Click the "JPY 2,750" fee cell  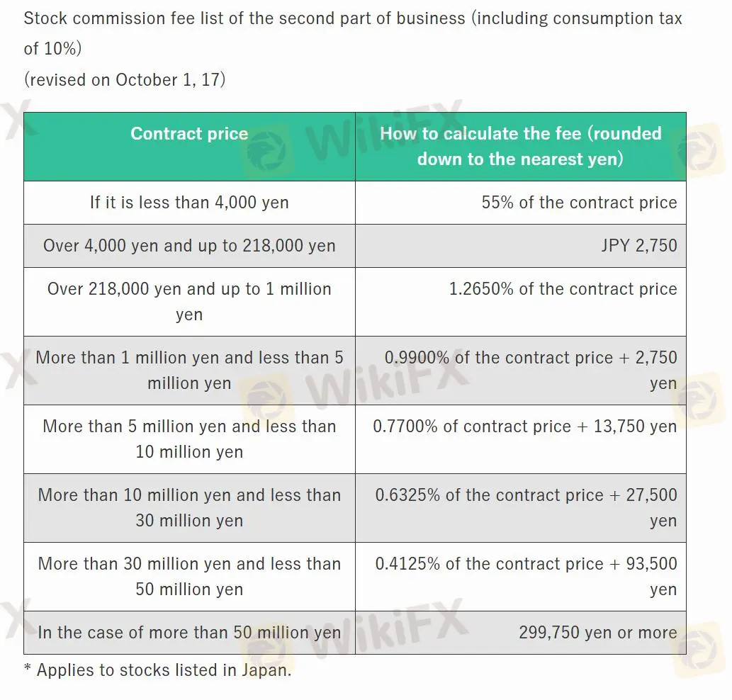(638, 246)
